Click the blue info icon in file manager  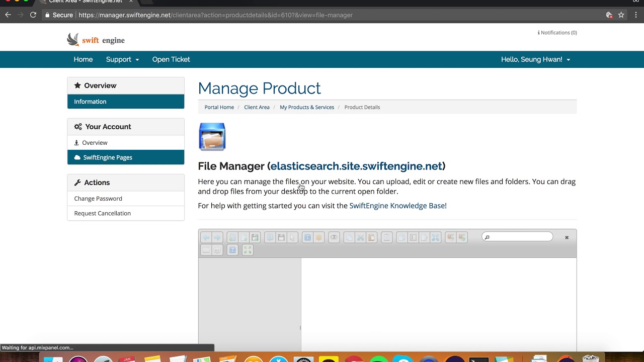pos(307,237)
